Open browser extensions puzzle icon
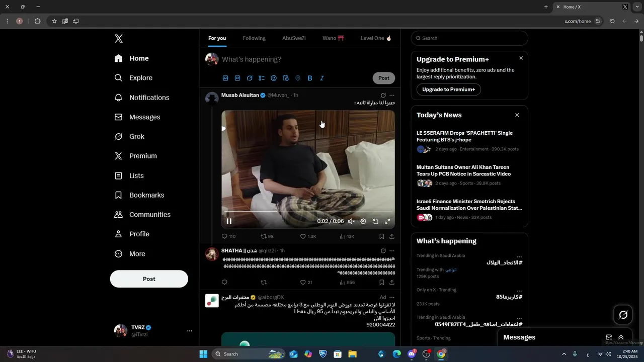Viewport: 644px width, 362px height. click(38, 21)
